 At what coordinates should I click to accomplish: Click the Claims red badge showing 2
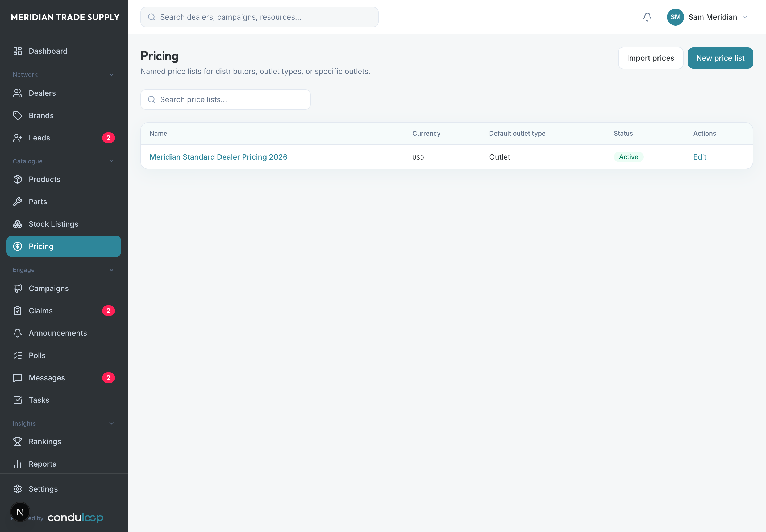[x=108, y=311]
